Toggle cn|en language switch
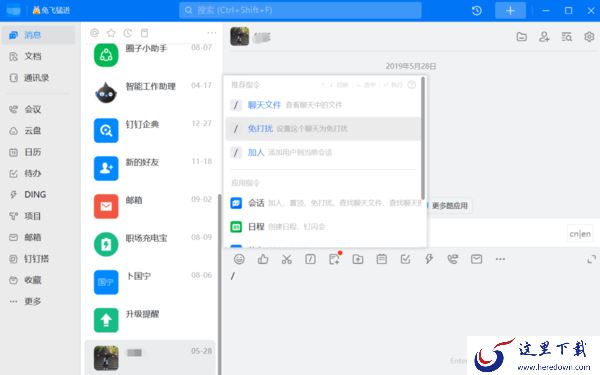 click(580, 234)
